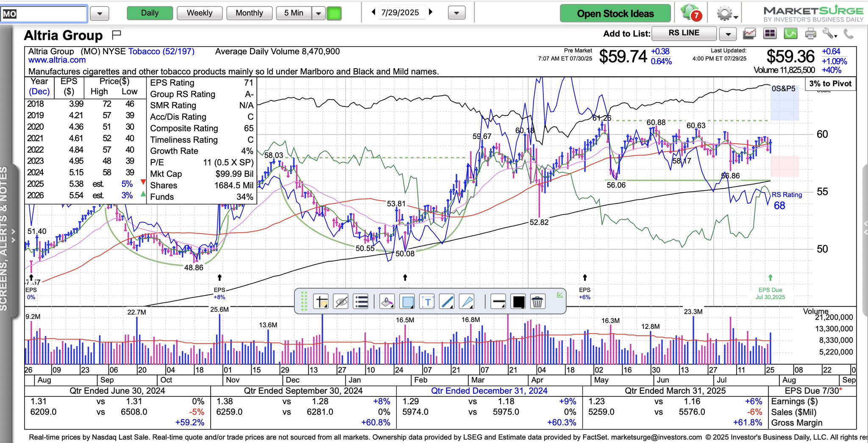The image size is (868, 443).
Task: Open the black color swatch picker
Action: coord(518,302)
